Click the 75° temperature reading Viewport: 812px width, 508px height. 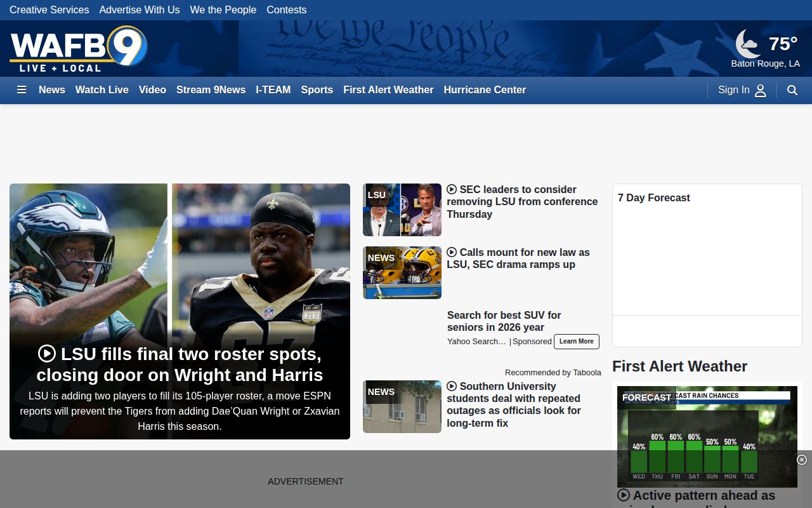[x=783, y=43]
